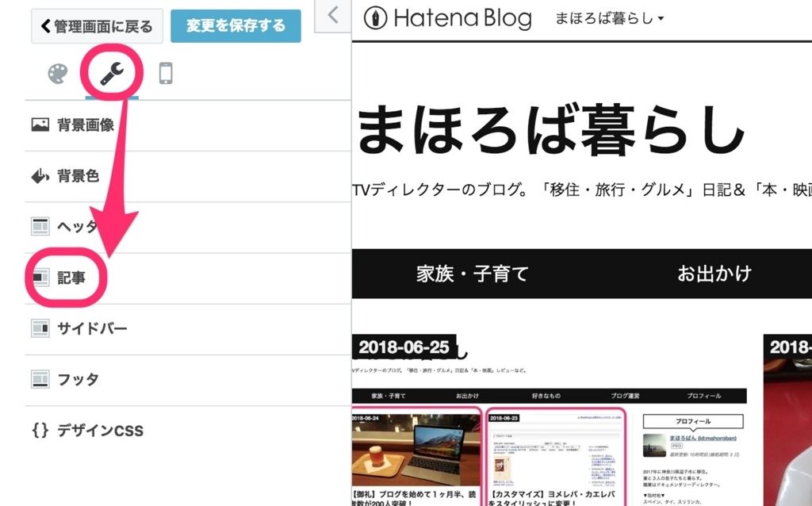
Task: Click the 背景色 paint bucket icon
Action: (40, 176)
